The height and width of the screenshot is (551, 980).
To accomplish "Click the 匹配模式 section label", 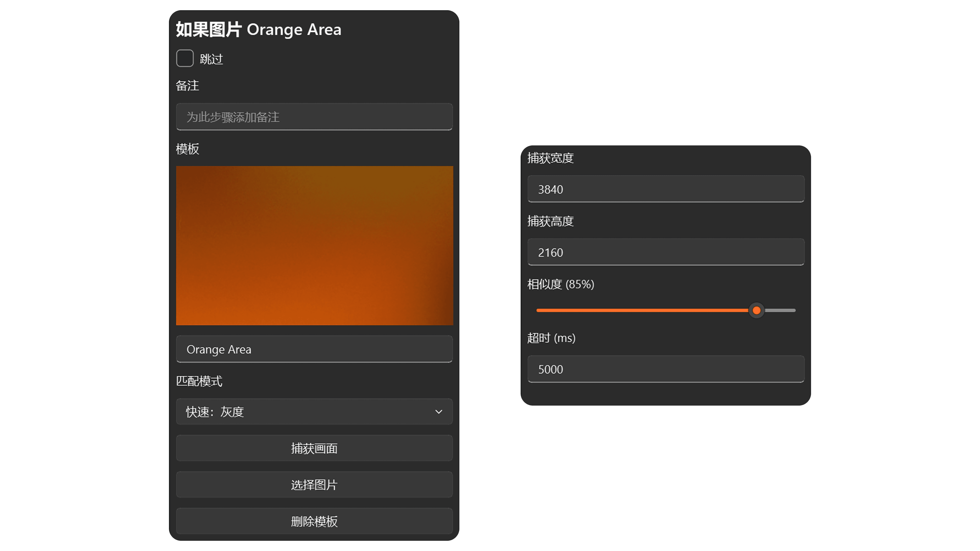I will [199, 381].
